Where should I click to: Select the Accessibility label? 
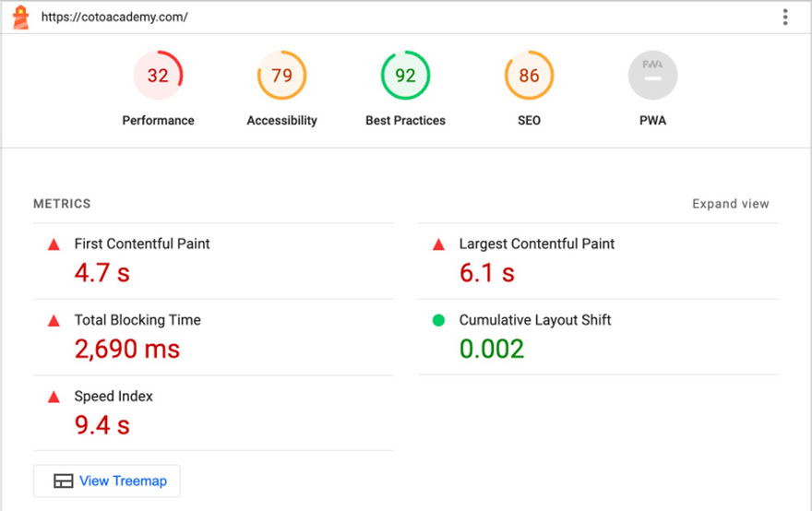281,121
